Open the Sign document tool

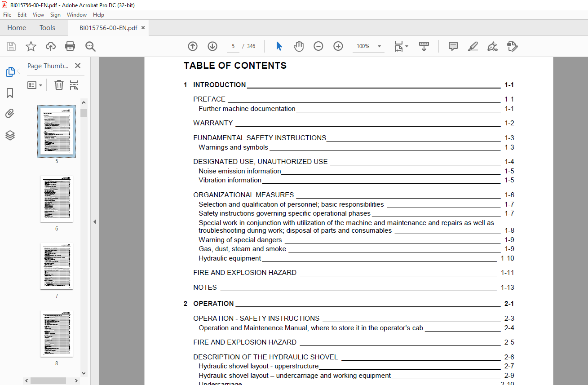pos(492,46)
